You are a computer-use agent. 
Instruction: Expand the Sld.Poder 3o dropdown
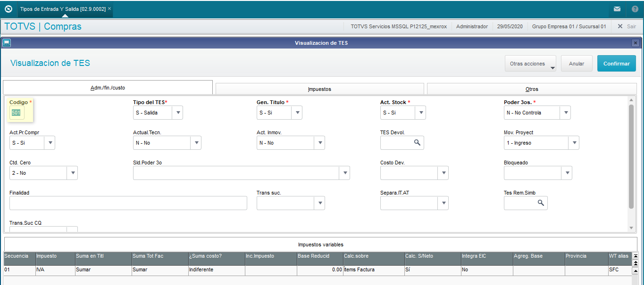(344, 173)
